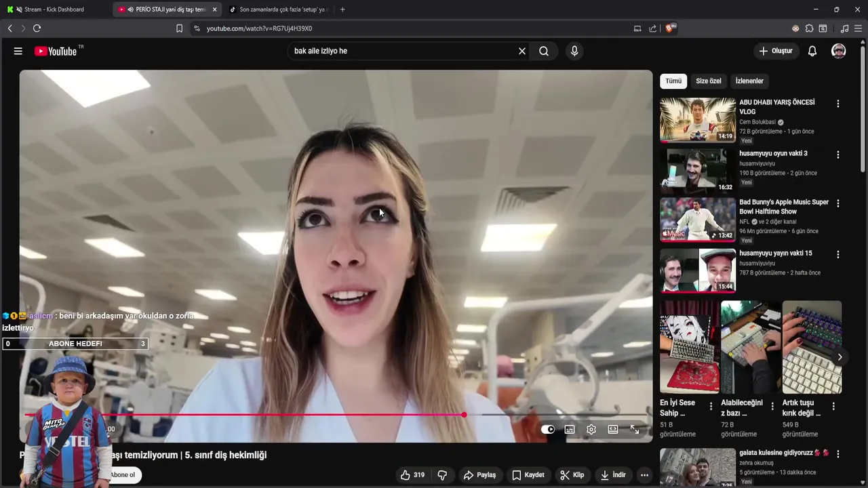Open the YouTube guide hamburger menu
This screenshot has width=868, height=488.
(x=18, y=51)
